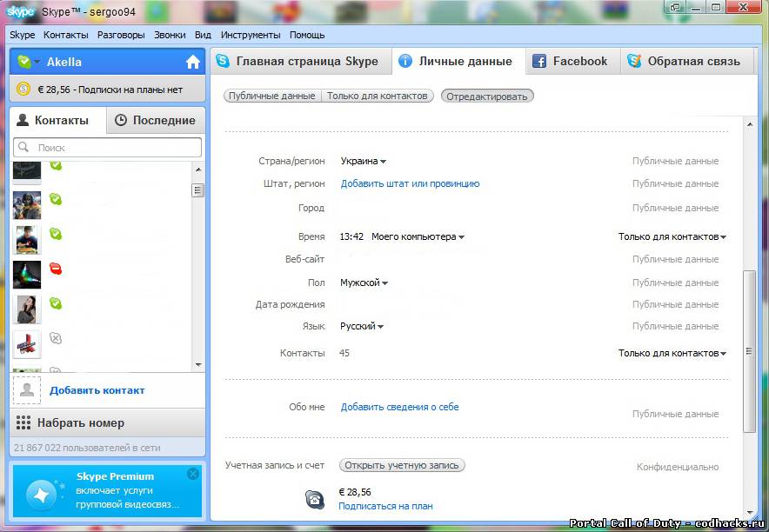Viewport: 769px width, 532px height.
Task: Click the contact list scrollbar thumb
Action: [x=198, y=190]
